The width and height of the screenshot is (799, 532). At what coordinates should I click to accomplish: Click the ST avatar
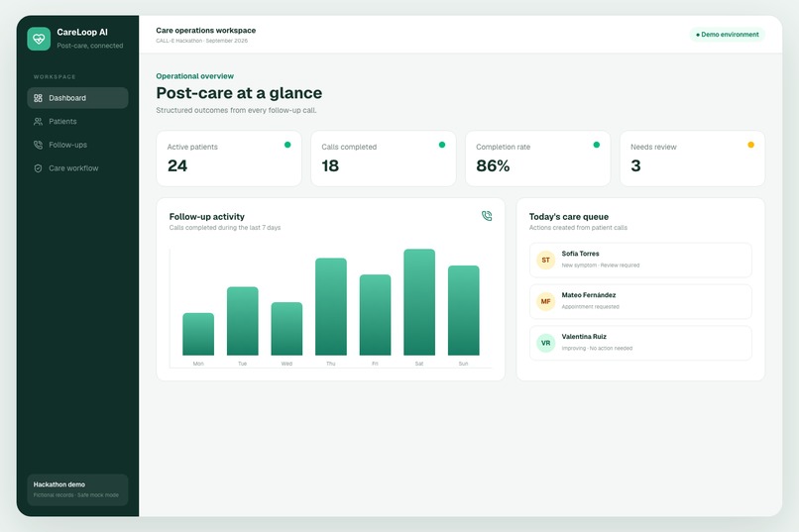pos(546,260)
